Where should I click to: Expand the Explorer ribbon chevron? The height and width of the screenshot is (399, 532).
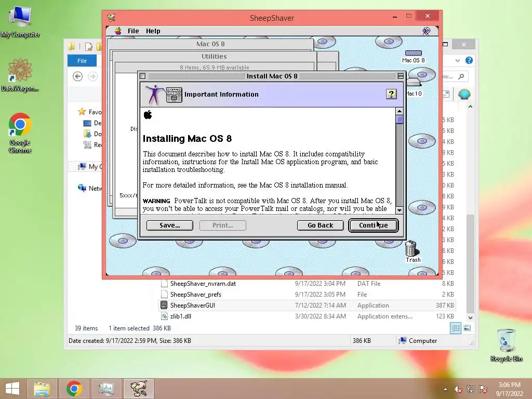click(458, 60)
